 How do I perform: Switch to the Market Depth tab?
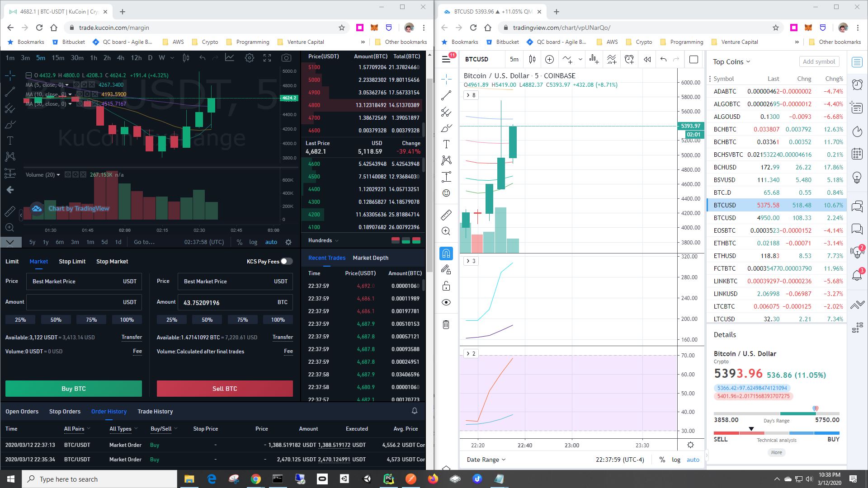pyautogui.click(x=370, y=258)
